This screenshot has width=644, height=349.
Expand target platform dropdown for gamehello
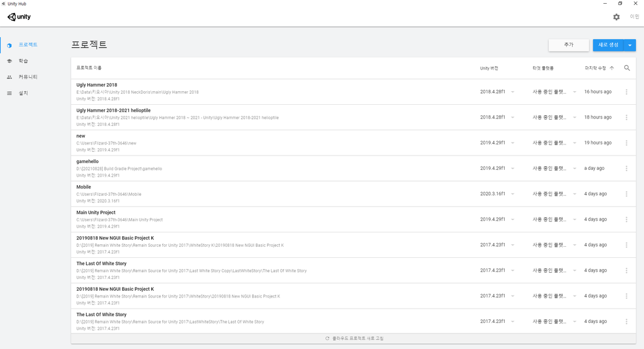coord(575,169)
